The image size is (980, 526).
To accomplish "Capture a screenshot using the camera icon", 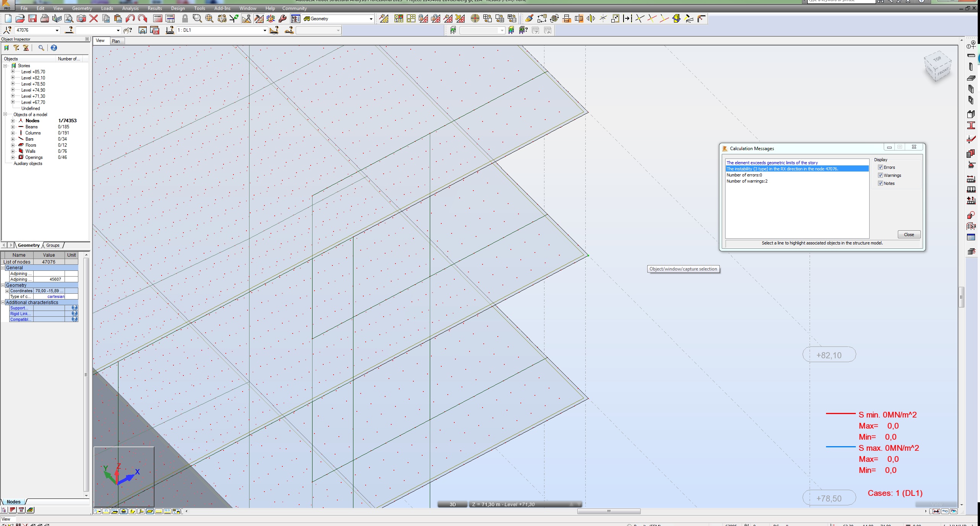I will click(81, 18).
